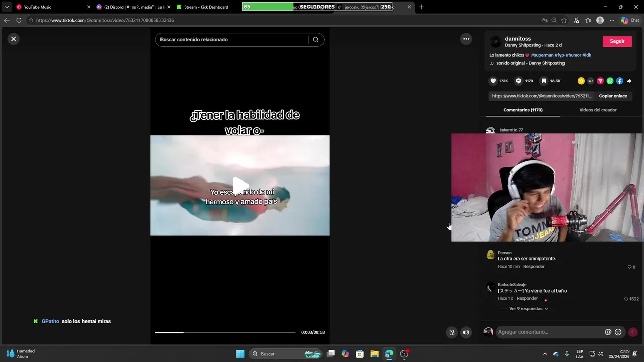The width and height of the screenshot is (644, 362).
Task: Toggle the icon left of the volume button
Action: pyautogui.click(x=452, y=332)
